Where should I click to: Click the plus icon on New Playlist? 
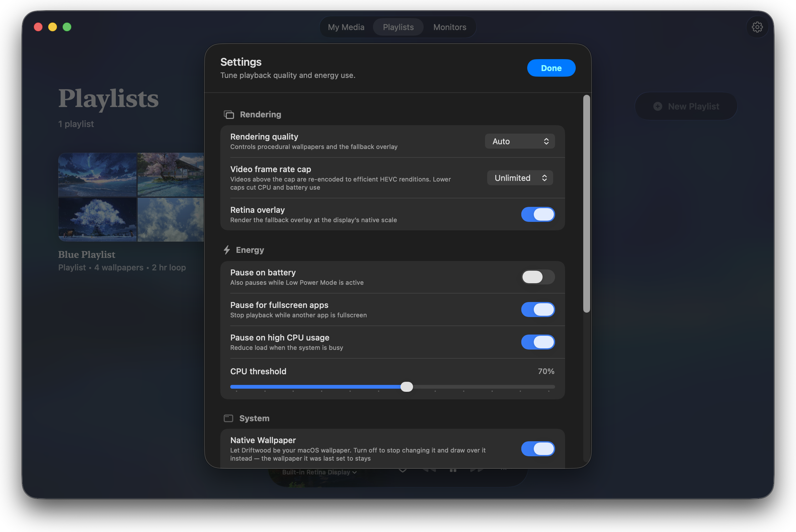click(x=658, y=106)
